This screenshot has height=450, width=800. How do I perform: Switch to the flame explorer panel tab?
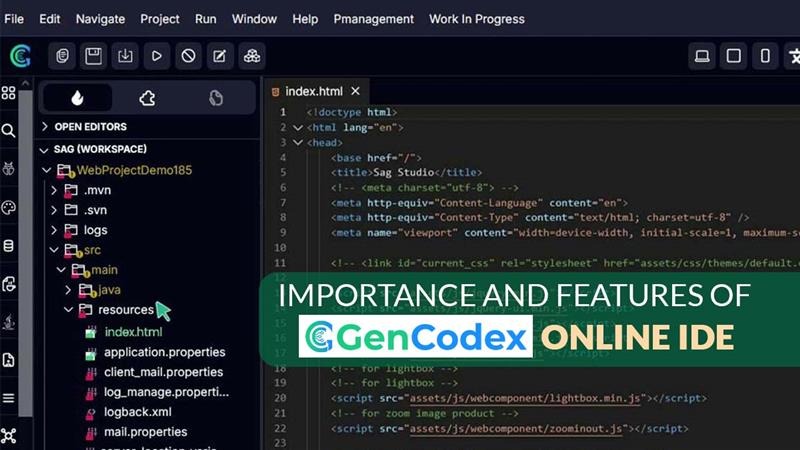77,98
